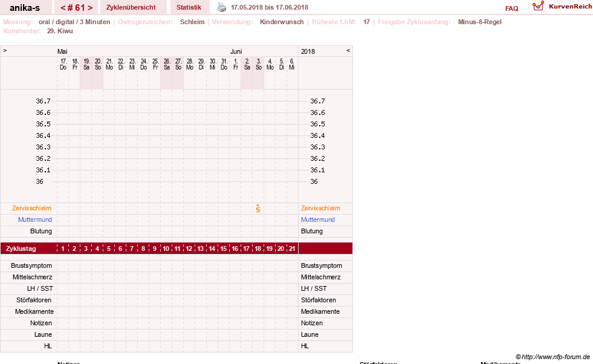
Task: Select cycle day 1 cell
Action: pyautogui.click(x=63, y=249)
